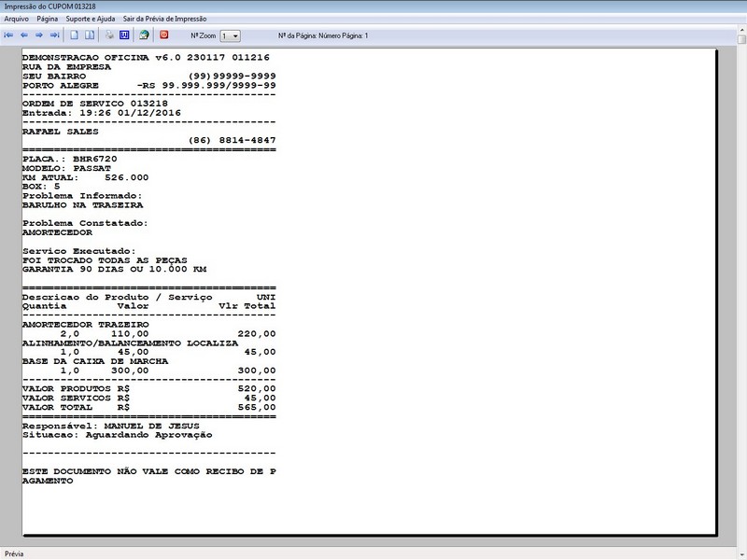The width and height of the screenshot is (747, 560).
Task: Click 'GARANTIA 90 DIAS OU 10.000 KM'
Action: [114, 270]
